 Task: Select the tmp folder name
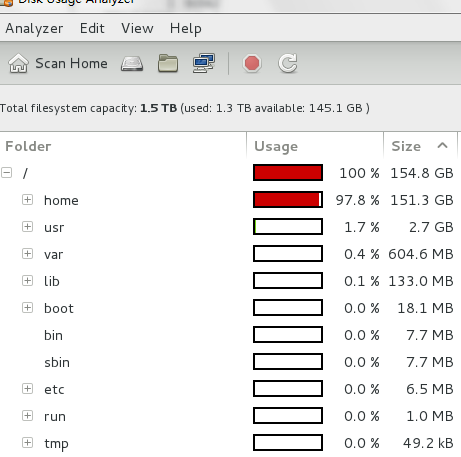(56, 444)
